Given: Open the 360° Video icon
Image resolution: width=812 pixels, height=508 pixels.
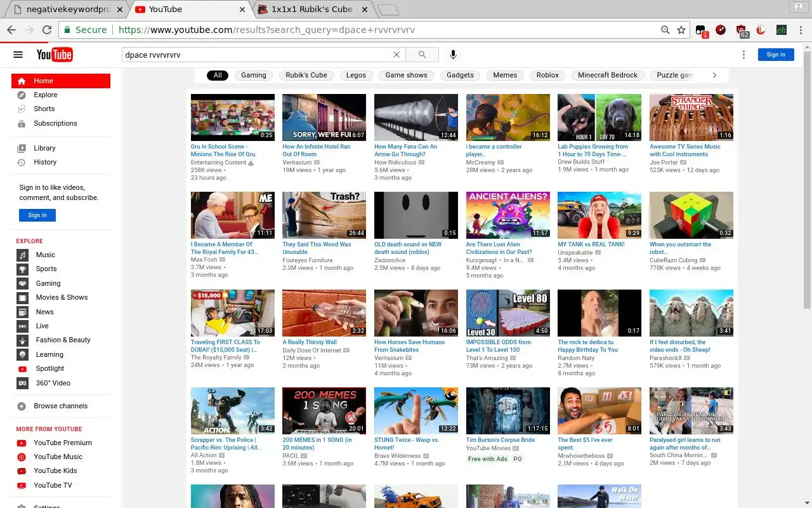Looking at the screenshot, I should tap(23, 383).
